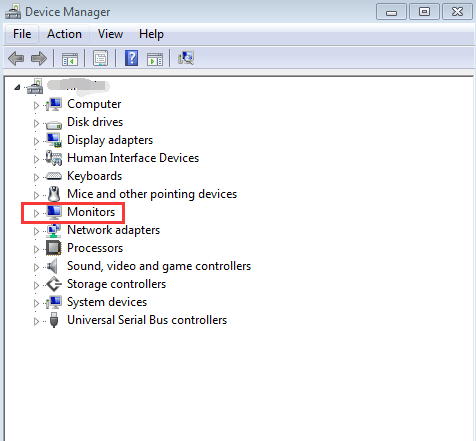Click the Show/Hide console tree icon
The image size is (476, 441).
70,59
